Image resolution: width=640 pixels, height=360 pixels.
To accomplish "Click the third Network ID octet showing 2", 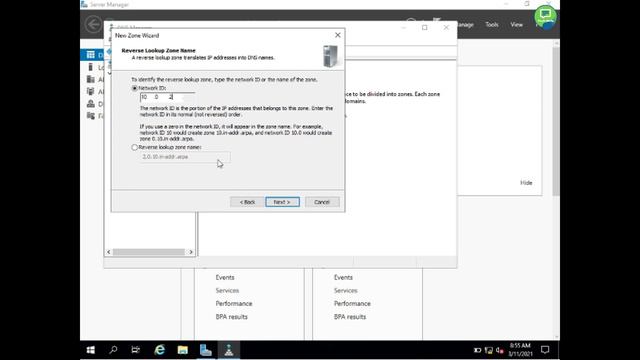I will point(171,97).
